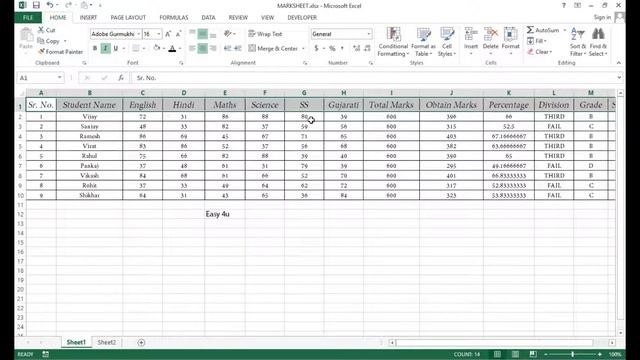The height and width of the screenshot is (360, 640).
Task: Click the Format cells icon
Action: pyautogui.click(x=511, y=34)
